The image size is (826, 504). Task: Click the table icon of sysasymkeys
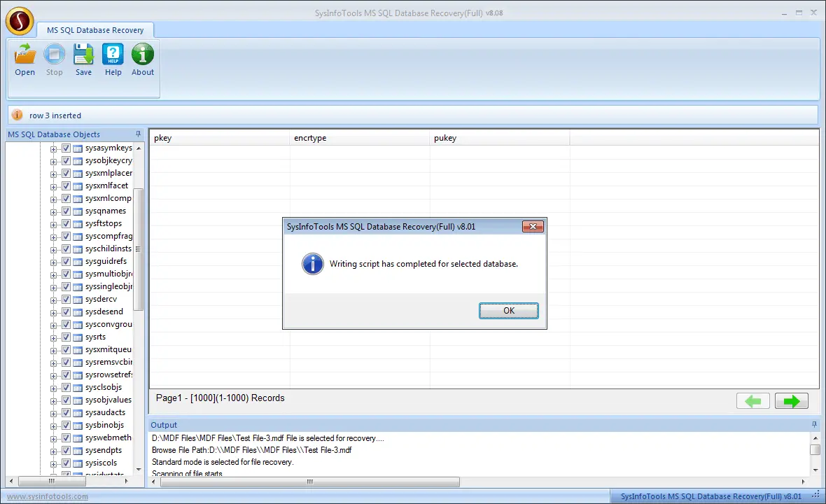(78, 148)
